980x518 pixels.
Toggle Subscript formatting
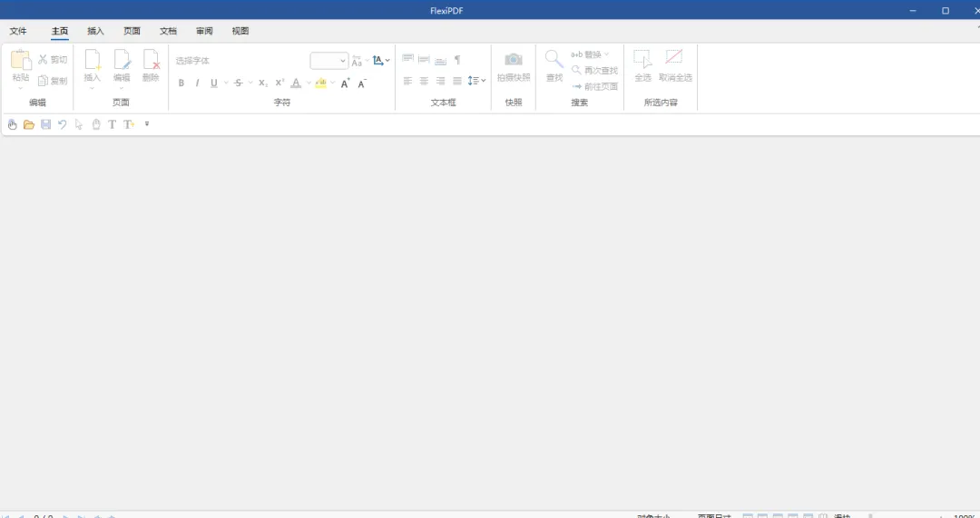tap(263, 83)
